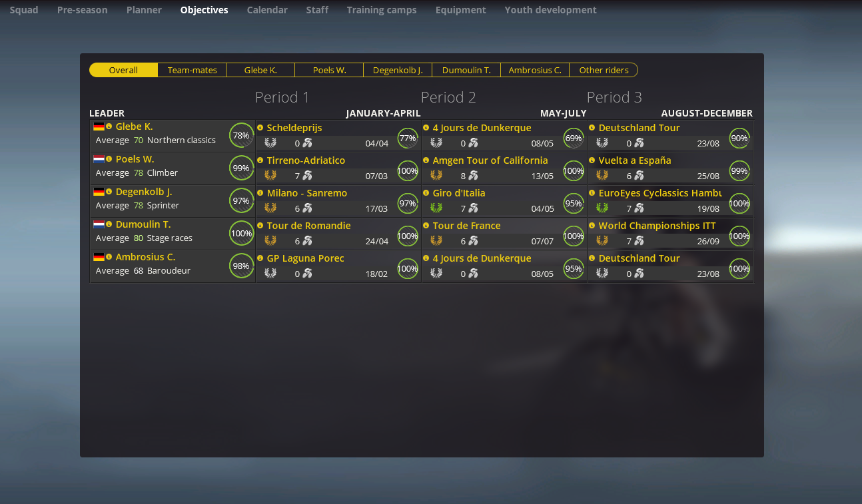
Task: Select the Overall filter tab
Action: [x=123, y=70]
